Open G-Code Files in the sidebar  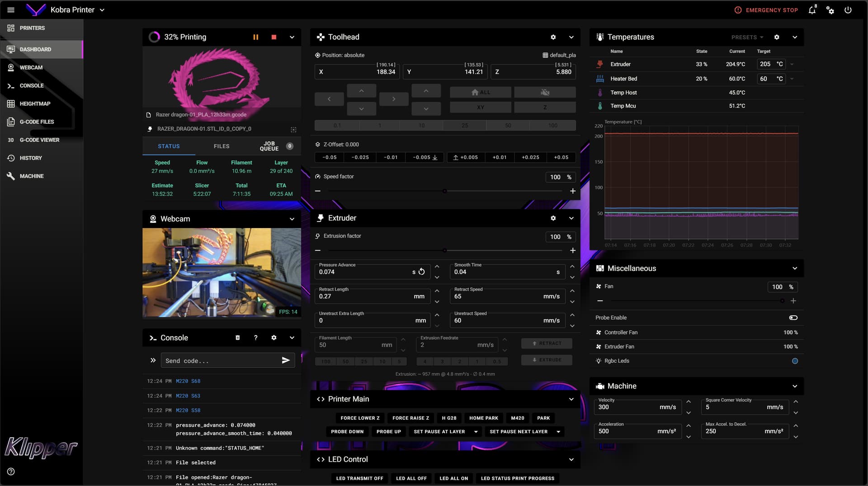click(42, 121)
